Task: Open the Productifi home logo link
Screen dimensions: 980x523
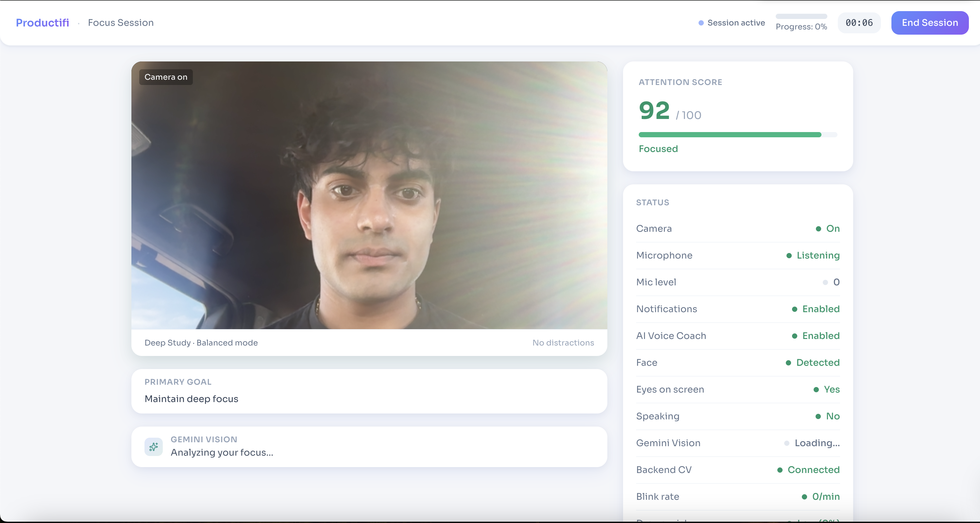Action: (x=42, y=23)
